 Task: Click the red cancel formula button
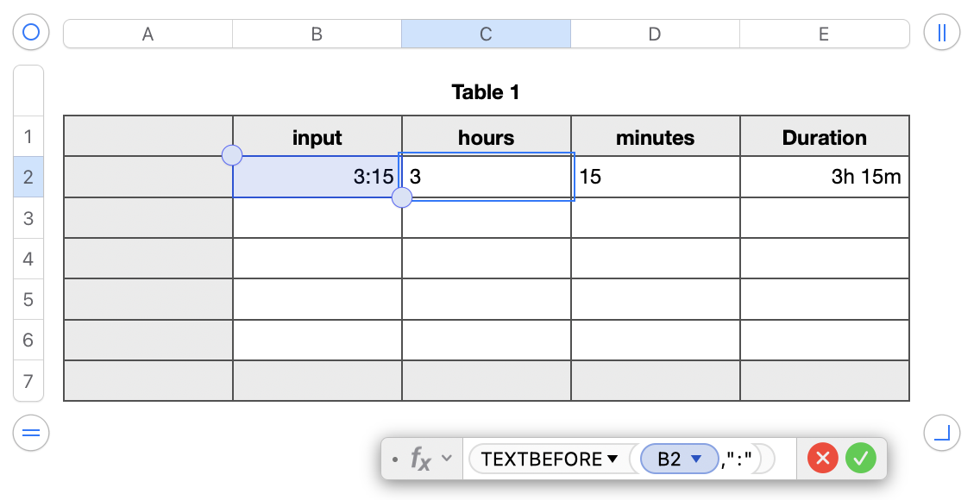(823, 459)
